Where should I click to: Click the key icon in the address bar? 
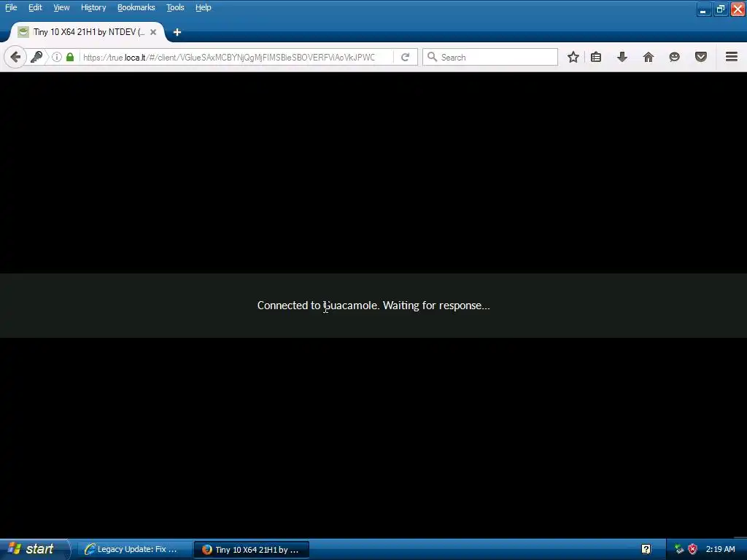36,57
